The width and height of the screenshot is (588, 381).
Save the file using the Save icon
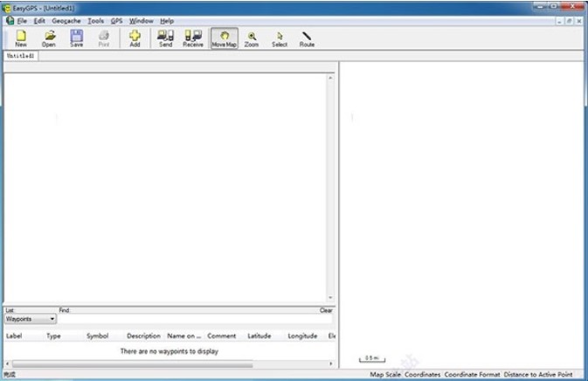coord(77,38)
